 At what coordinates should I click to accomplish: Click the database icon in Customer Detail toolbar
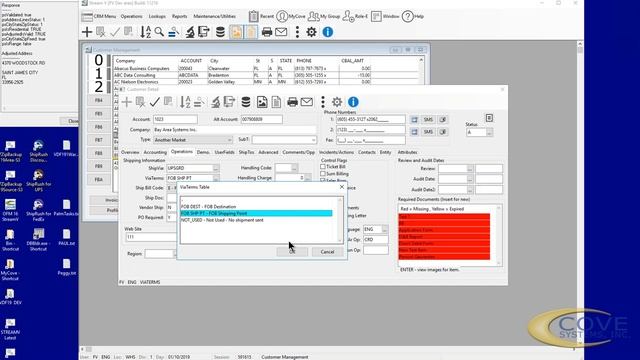246,102
